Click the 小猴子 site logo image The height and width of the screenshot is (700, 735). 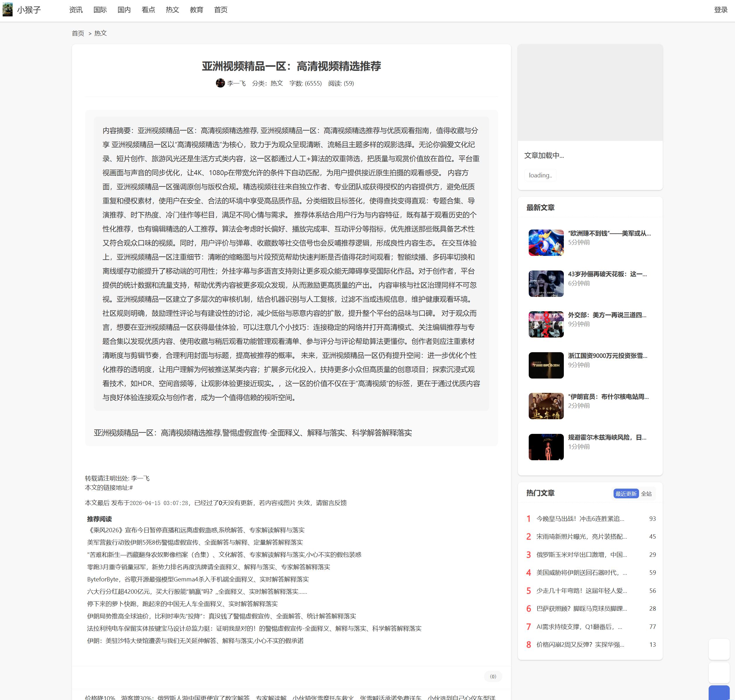pyautogui.click(x=7, y=9)
